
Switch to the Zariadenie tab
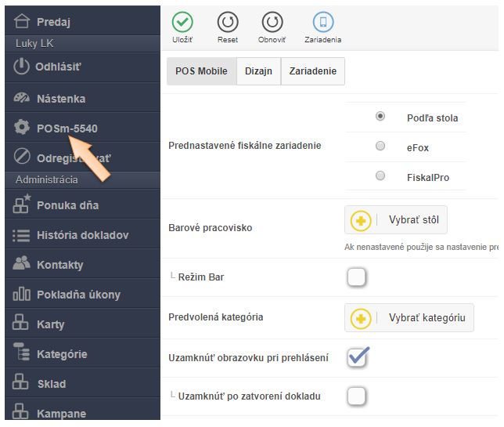312,71
